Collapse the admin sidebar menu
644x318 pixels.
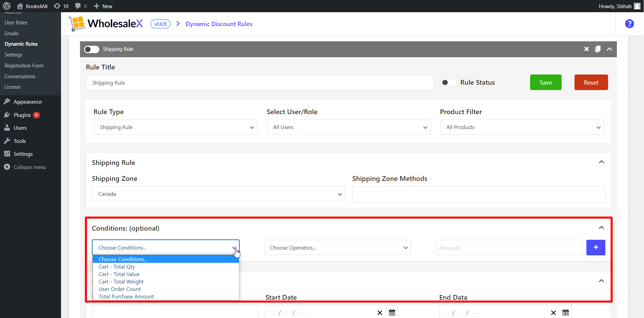tap(29, 167)
